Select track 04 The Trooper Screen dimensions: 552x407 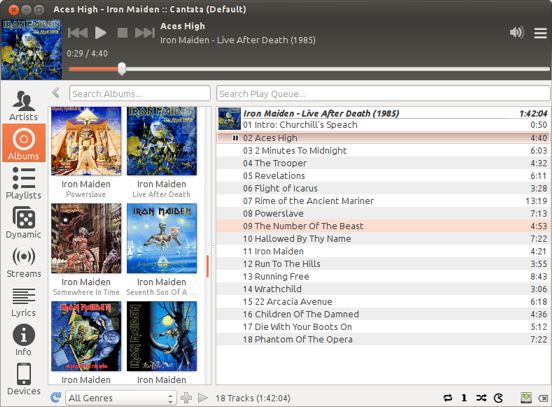(383, 163)
